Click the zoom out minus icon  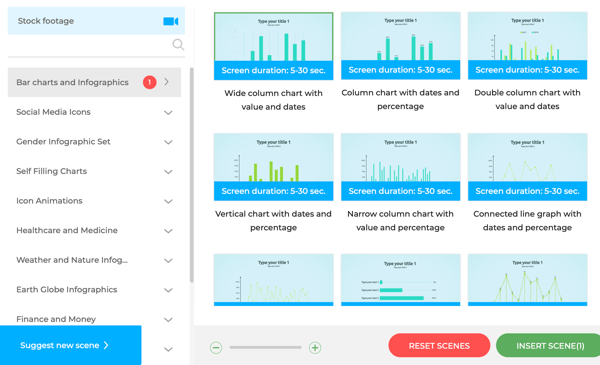pyautogui.click(x=216, y=347)
